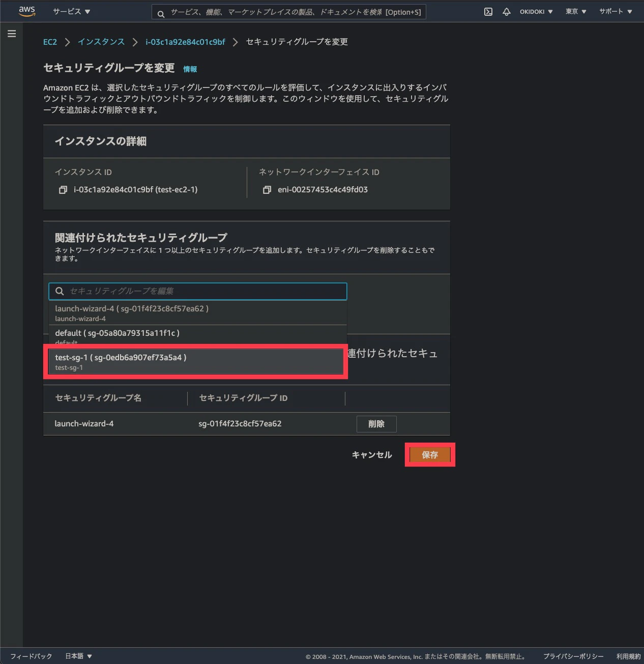Open the フィードバック feedback link
The width and height of the screenshot is (644, 664).
(31, 656)
